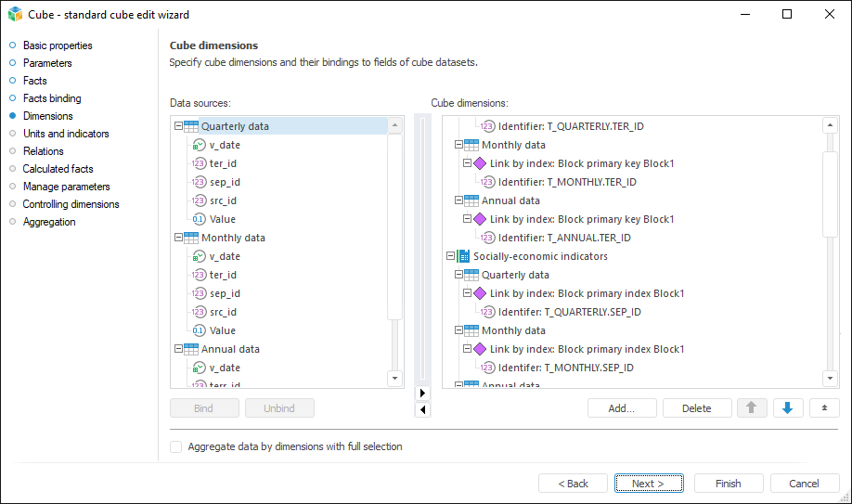This screenshot has height=504, width=852.
Task: Click the move dimension up arrow button
Action: pos(751,408)
